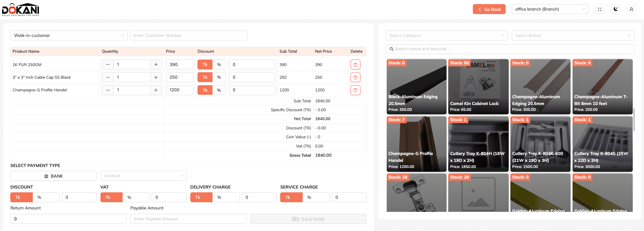
Task: Delete the 3" x 3" Inch Cable Cap row
Action: click(x=355, y=77)
